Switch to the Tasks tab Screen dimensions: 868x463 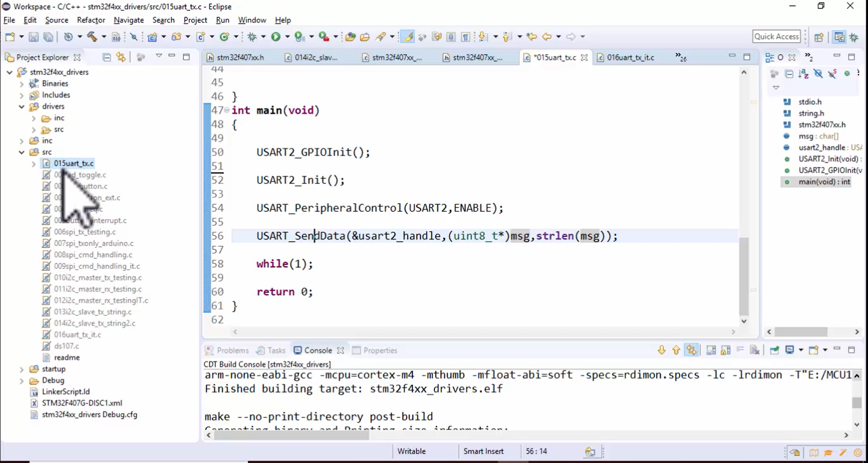point(271,350)
